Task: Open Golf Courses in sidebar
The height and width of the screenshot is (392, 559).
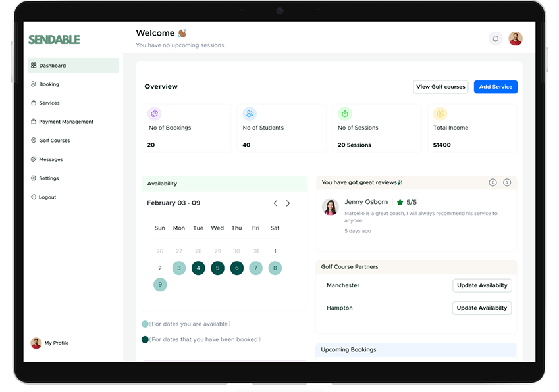Action: 54,141
